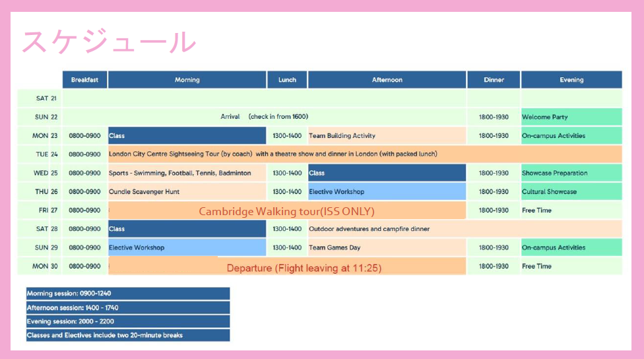This screenshot has height=359, width=644.
Task: Select the Evening session: 2000 - 2200 legend bar
Action: tap(128, 321)
